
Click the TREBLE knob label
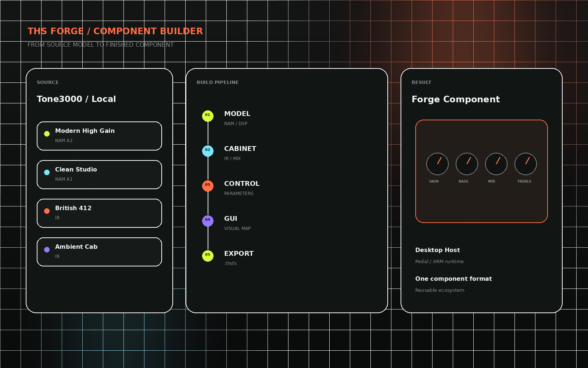click(524, 181)
